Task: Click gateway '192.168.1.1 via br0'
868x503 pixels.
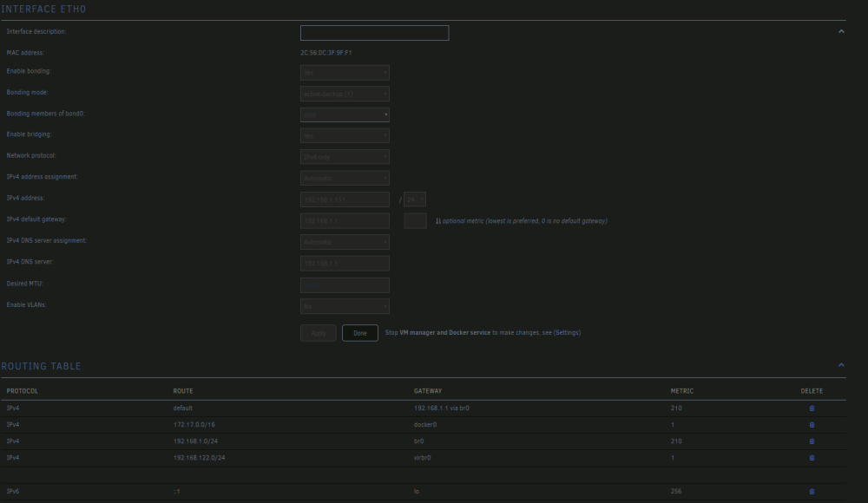Action: click(442, 408)
